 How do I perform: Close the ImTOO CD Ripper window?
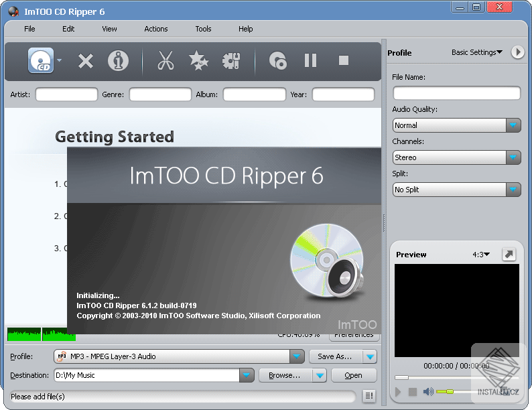coord(499,7)
